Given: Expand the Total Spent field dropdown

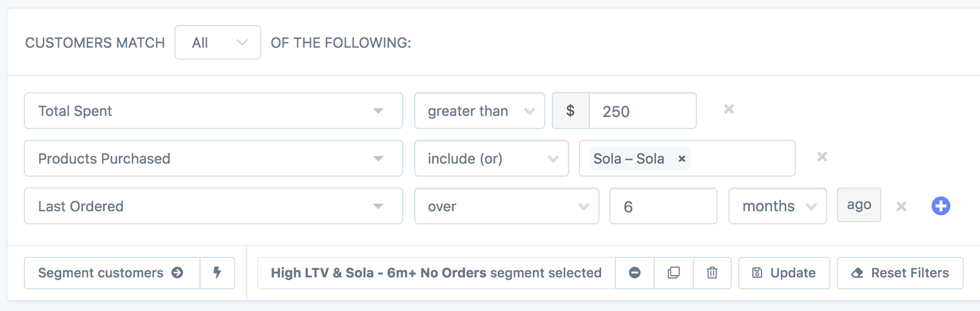Looking at the screenshot, I should [214, 111].
